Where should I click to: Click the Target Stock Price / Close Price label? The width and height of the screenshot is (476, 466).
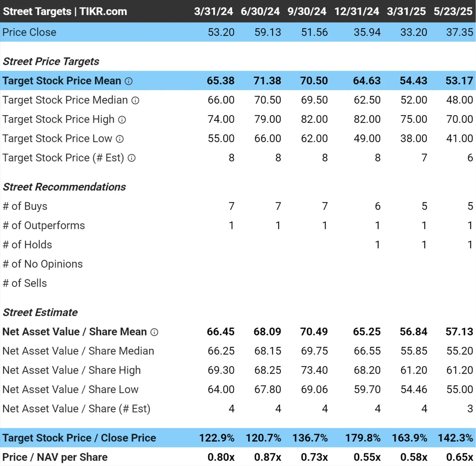pyautogui.click(x=79, y=438)
